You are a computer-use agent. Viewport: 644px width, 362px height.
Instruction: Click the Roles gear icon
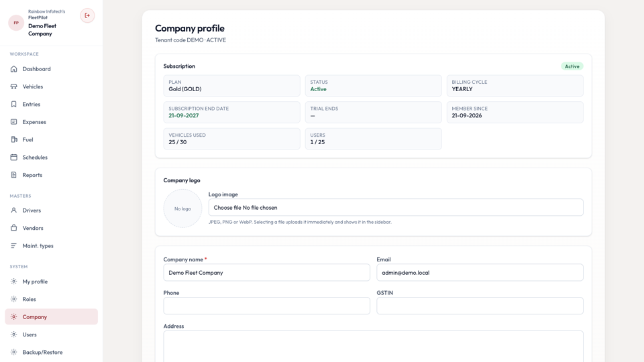[14, 299]
